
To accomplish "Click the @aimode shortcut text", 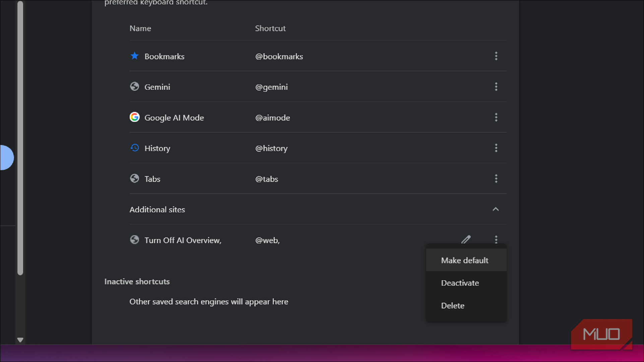I will (x=272, y=118).
